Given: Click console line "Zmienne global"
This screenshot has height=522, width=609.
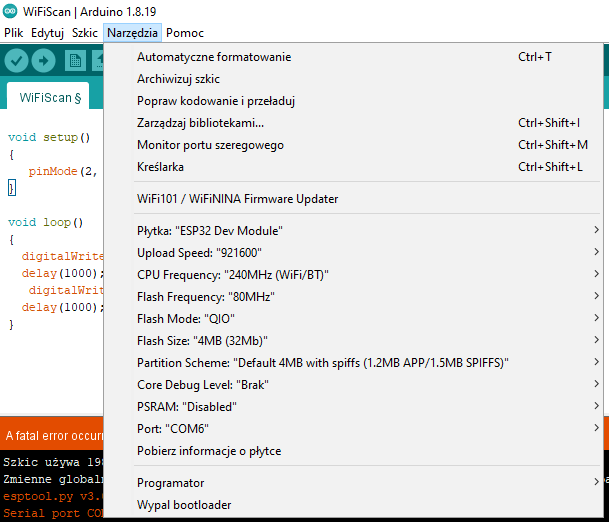Looking at the screenshot, I should click(x=53, y=479).
